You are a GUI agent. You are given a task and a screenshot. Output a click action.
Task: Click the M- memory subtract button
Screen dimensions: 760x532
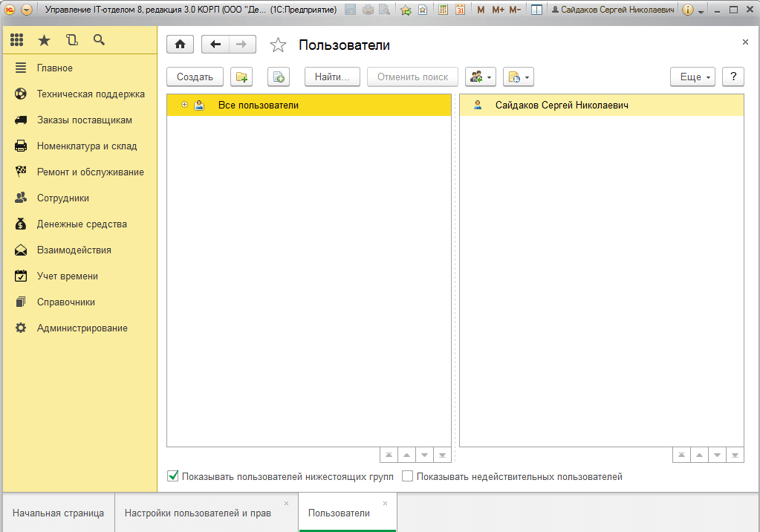point(515,9)
